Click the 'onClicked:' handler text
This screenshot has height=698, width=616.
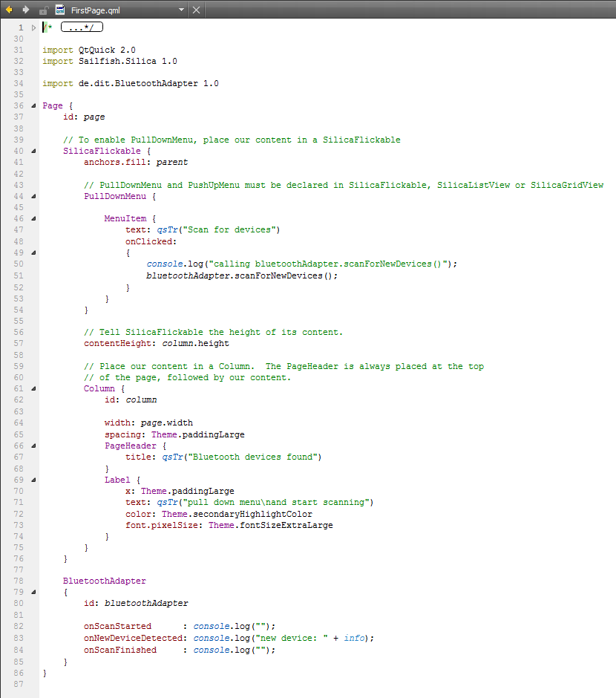point(151,241)
